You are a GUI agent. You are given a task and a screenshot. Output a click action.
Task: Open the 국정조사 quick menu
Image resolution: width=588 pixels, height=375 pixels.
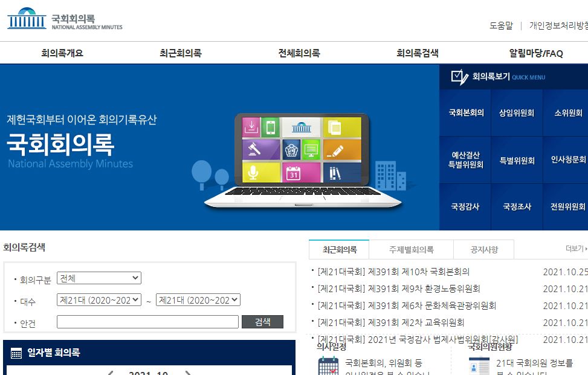click(x=517, y=206)
